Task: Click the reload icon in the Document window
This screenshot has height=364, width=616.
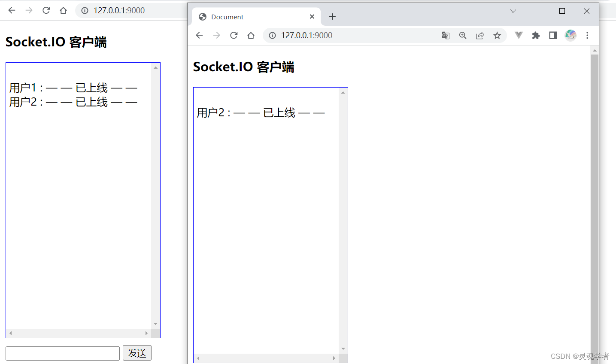Action: [234, 35]
